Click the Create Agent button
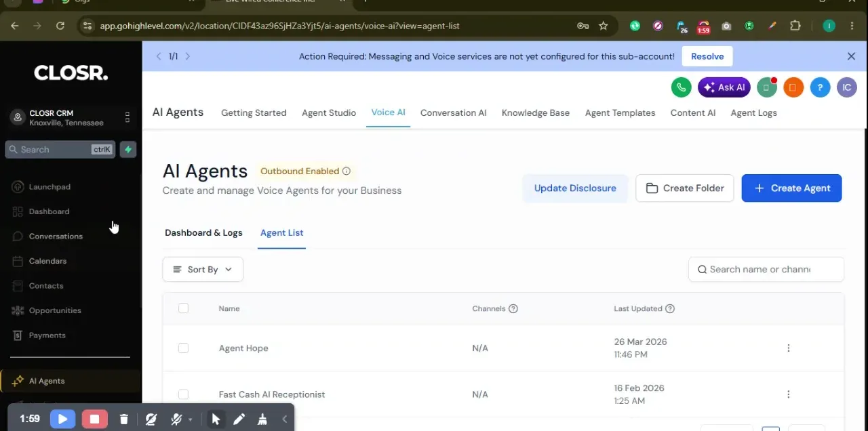This screenshot has height=431, width=868. click(791, 188)
